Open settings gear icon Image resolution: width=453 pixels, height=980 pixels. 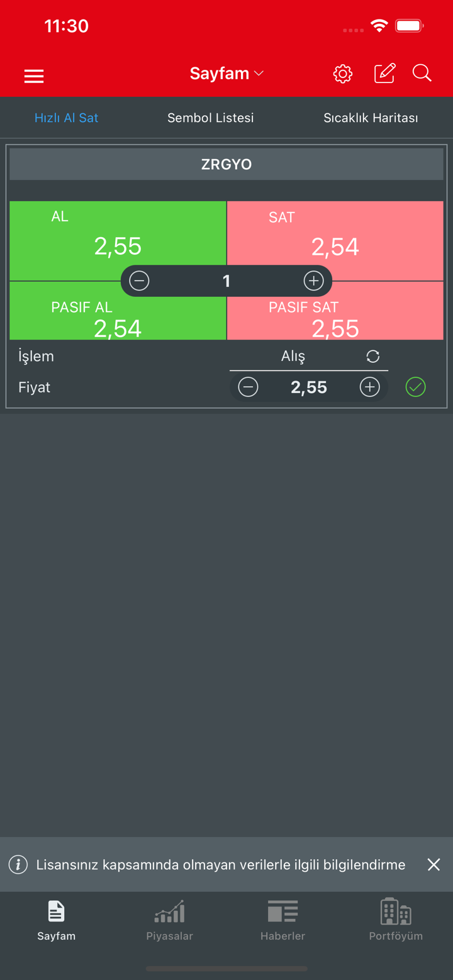pyautogui.click(x=343, y=74)
